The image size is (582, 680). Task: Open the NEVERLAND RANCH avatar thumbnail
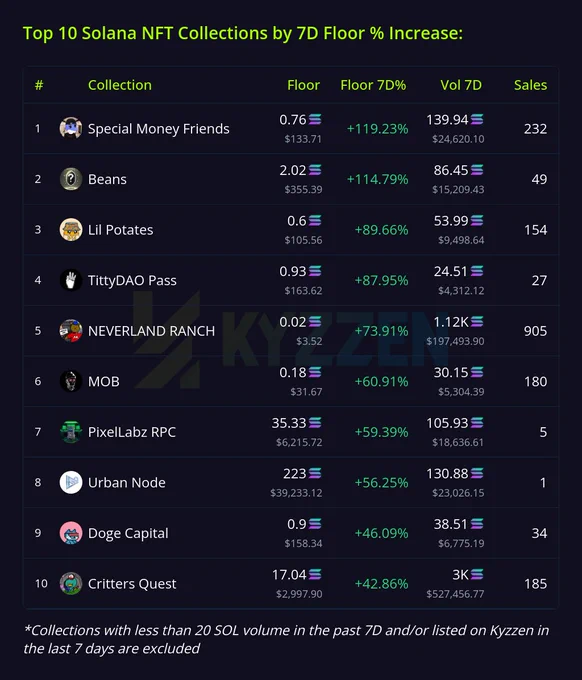pos(71,330)
